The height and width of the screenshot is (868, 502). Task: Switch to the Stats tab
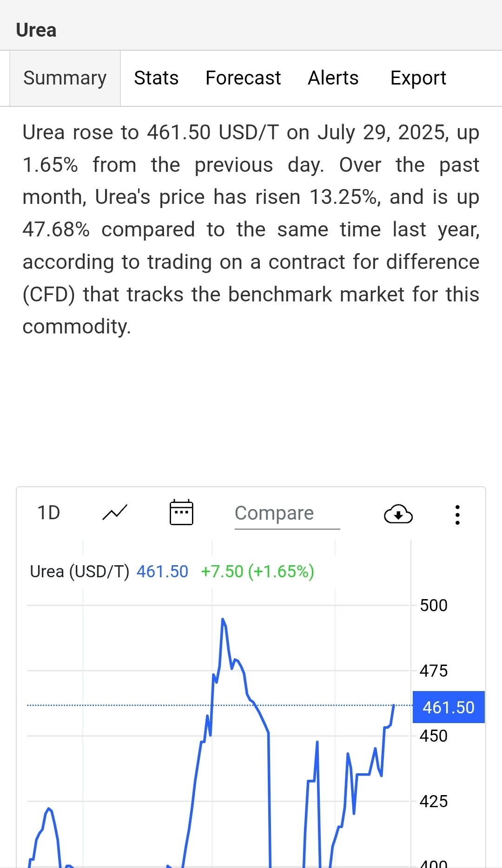156,78
